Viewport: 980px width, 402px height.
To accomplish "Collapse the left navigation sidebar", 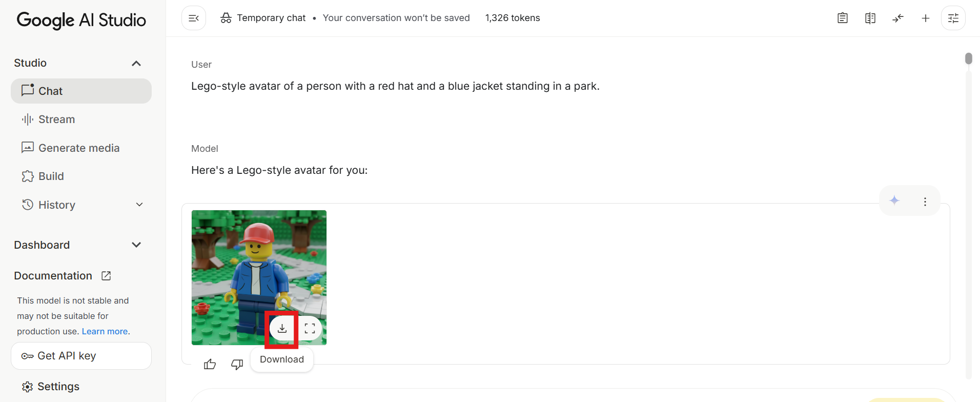I will [x=194, y=18].
